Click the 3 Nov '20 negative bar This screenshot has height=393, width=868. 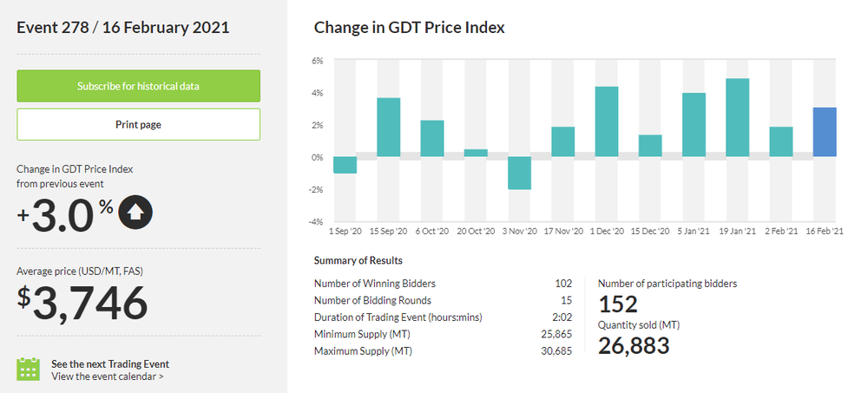(519, 173)
